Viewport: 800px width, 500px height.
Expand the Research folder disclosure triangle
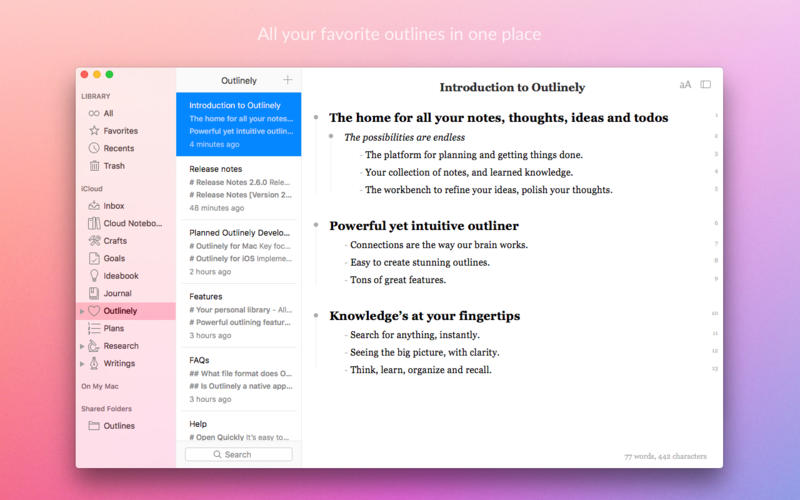click(82, 346)
